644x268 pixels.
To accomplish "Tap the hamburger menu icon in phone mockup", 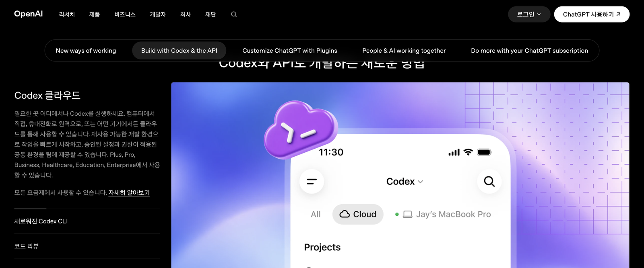I will [x=312, y=182].
